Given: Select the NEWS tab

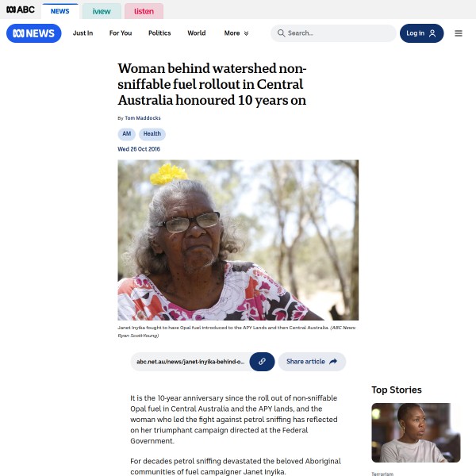Looking at the screenshot, I should (59, 11).
